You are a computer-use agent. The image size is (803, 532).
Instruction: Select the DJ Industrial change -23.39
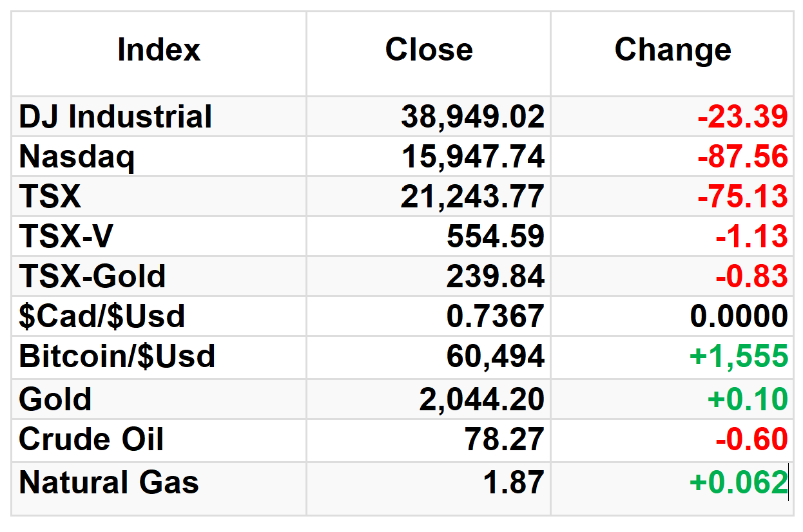pyautogui.click(x=742, y=117)
